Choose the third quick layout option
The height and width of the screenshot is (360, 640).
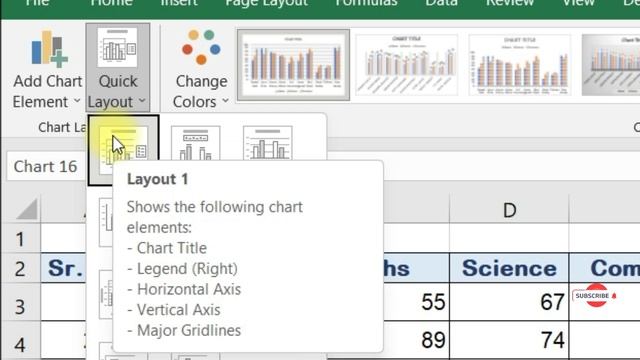268,144
